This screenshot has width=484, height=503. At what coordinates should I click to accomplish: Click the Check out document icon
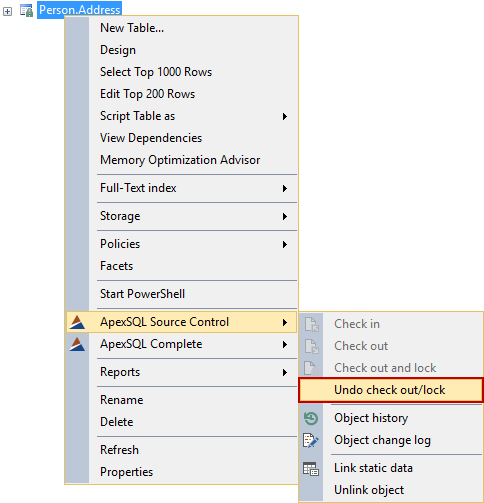point(312,346)
